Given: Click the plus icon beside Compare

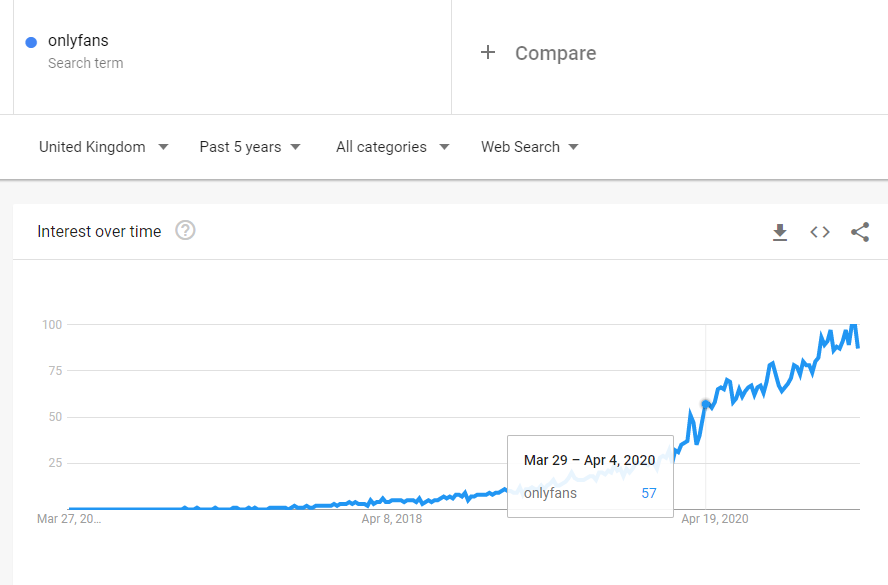Looking at the screenshot, I should pyautogui.click(x=488, y=53).
